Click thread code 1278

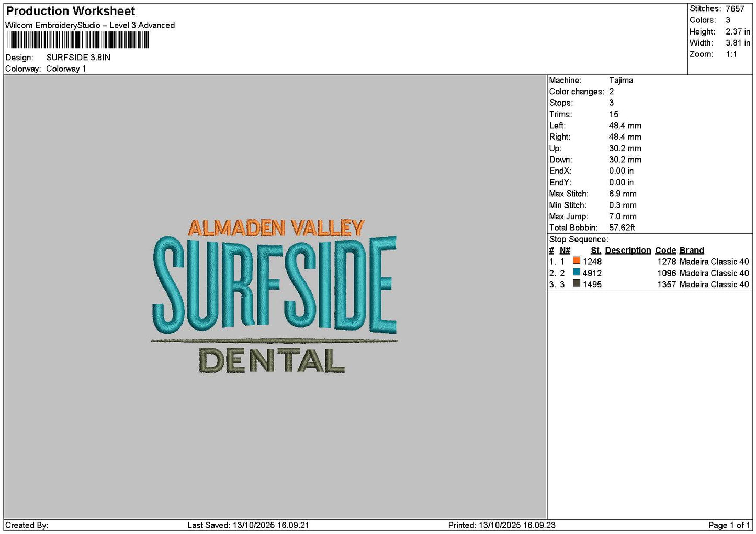point(667,262)
